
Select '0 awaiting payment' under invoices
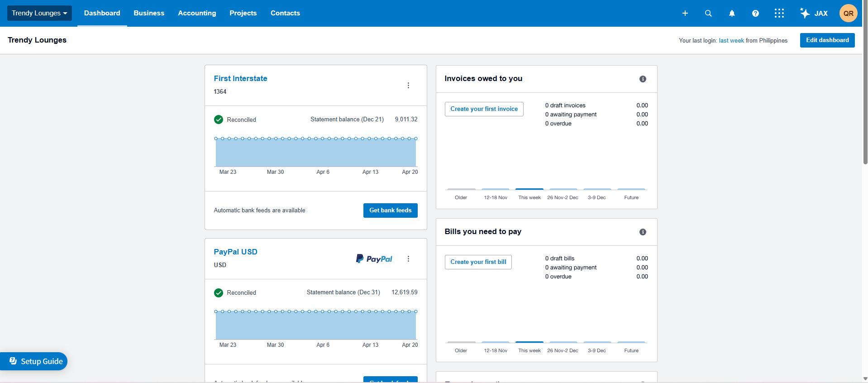(571, 115)
